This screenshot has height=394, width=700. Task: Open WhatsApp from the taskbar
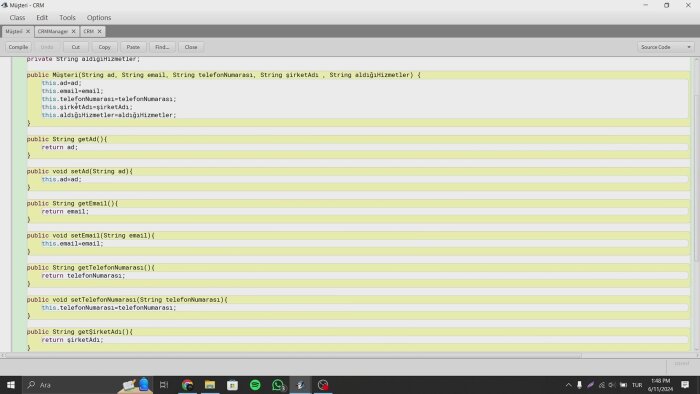tap(278, 385)
